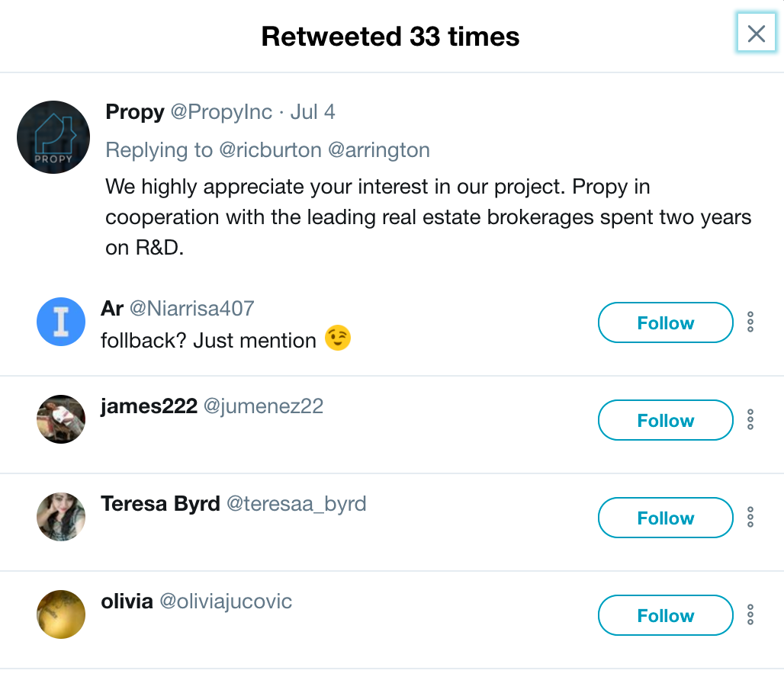The height and width of the screenshot is (680, 784).
Task: Follow james222
Action: pos(665,421)
